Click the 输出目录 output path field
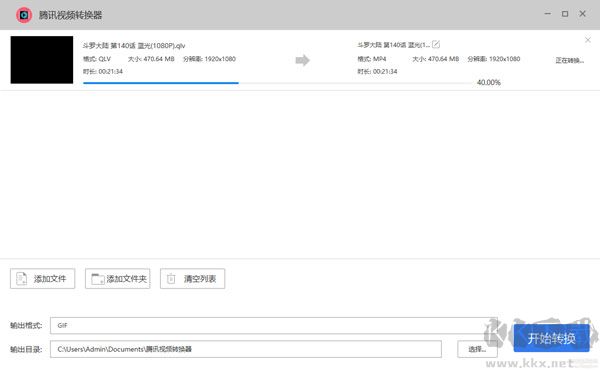This screenshot has width=600, height=370. (x=246, y=349)
